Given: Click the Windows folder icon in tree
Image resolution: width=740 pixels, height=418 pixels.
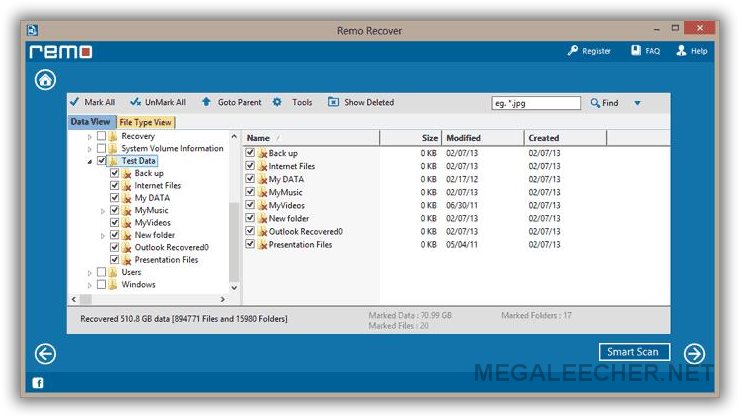Looking at the screenshot, I should 113,284.
